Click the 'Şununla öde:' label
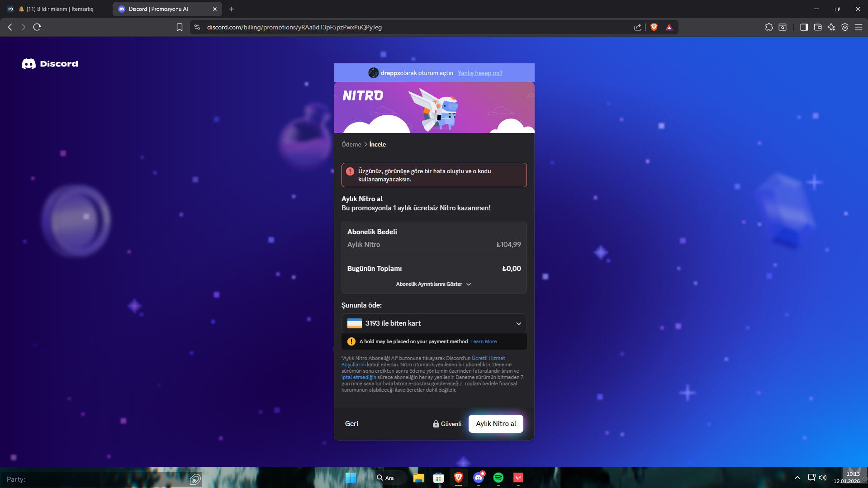 [x=361, y=305]
